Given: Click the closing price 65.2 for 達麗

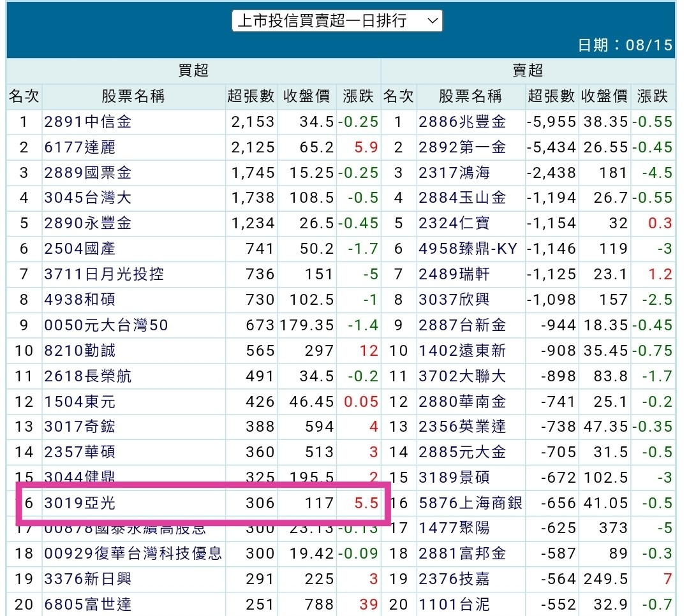Looking at the screenshot, I should pos(317,147).
